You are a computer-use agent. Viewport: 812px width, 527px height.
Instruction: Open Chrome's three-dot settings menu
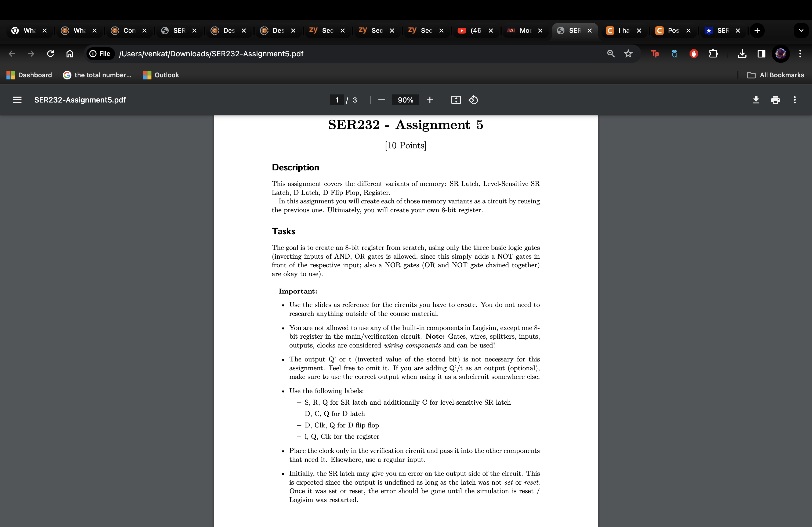[800, 53]
